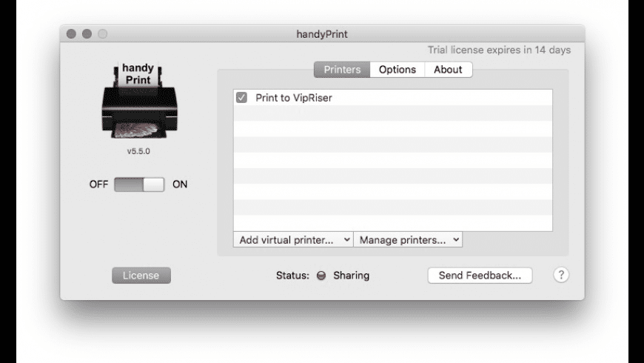The image size is (644, 363).
Task: Open the Add virtual printer dropdown
Action: pos(293,240)
